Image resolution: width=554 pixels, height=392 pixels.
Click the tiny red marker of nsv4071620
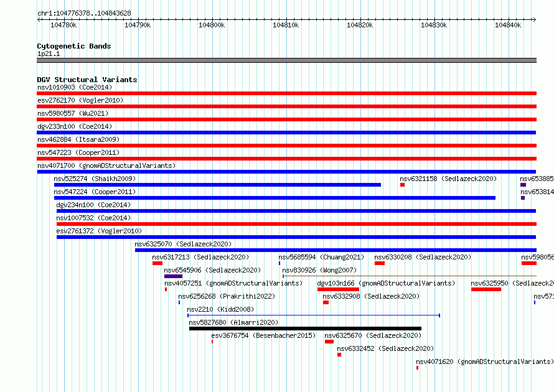(x=417, y=368)
